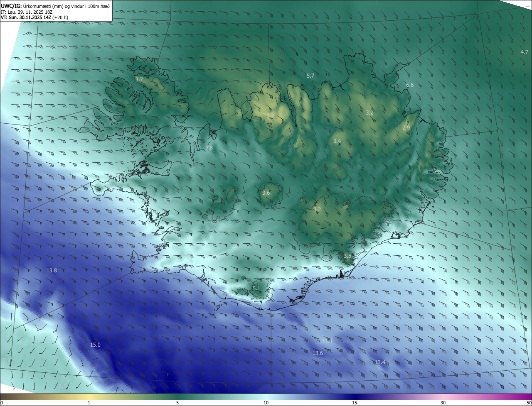
Task: Click the colorbar tick label 0
Action: pyautogui.click(x=2, y=403)
